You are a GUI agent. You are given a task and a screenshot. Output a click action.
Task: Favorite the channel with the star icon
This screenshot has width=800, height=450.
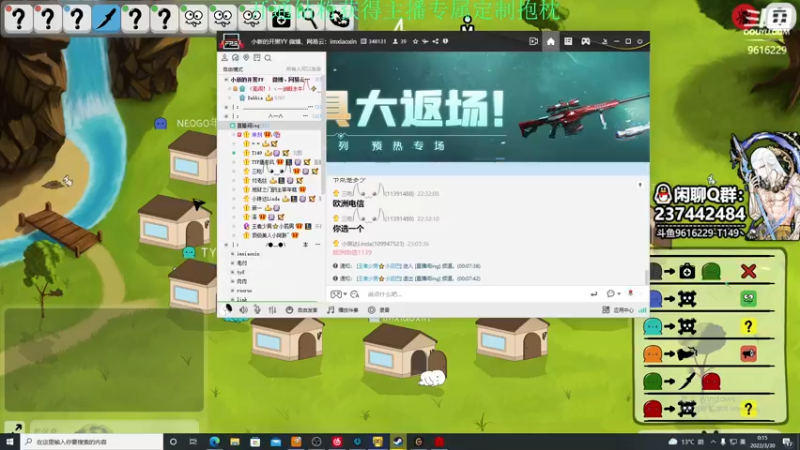(415, 41)
